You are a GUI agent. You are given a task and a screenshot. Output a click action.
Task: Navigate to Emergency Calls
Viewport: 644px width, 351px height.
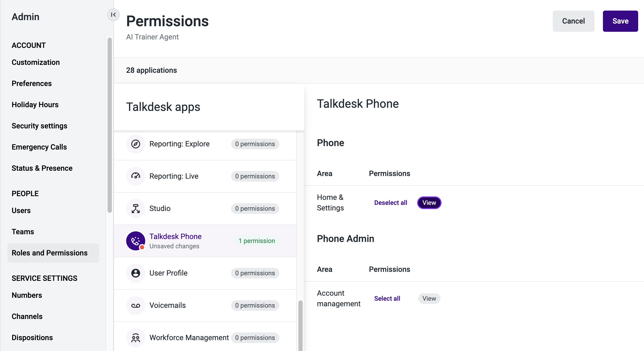[x=39, y=147]
